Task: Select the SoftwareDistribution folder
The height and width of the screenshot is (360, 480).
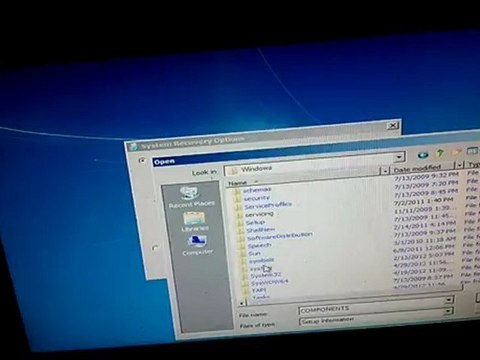Action: tap(276, 237)
